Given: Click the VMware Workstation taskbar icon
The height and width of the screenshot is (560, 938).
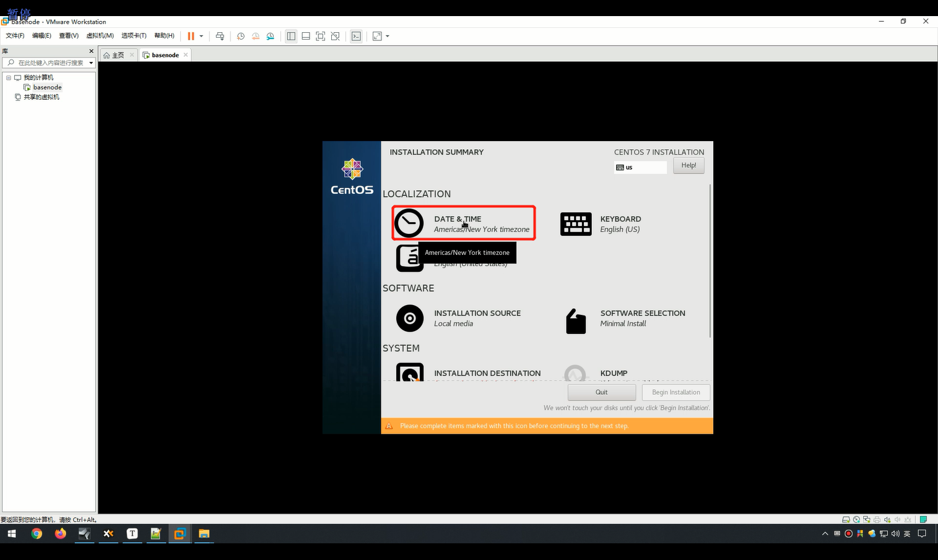Looking at the screenshot, I should (180, 533).
